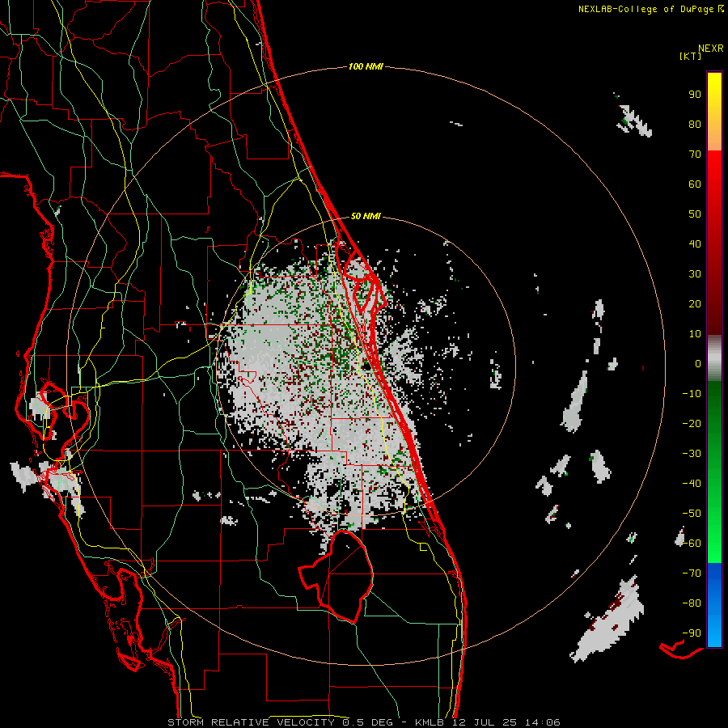Click the NEXR label above the color bar
Viewport: 728px width, 728px height.
[x=711, y=49]
